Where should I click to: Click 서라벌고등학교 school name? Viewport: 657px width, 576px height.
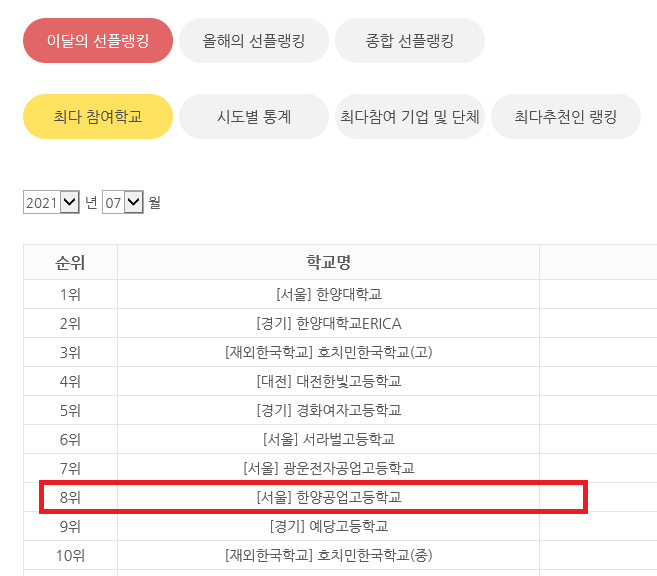(x=328, y=439)
